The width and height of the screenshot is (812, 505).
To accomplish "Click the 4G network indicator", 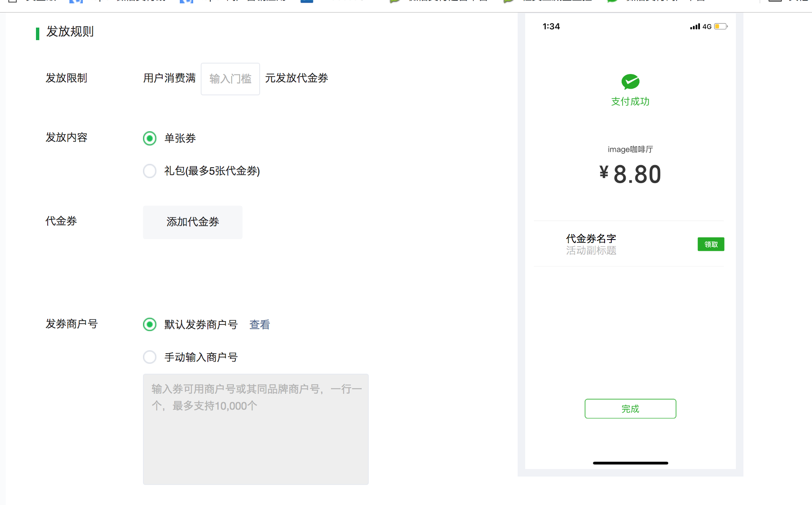I will tap(707, 26).
